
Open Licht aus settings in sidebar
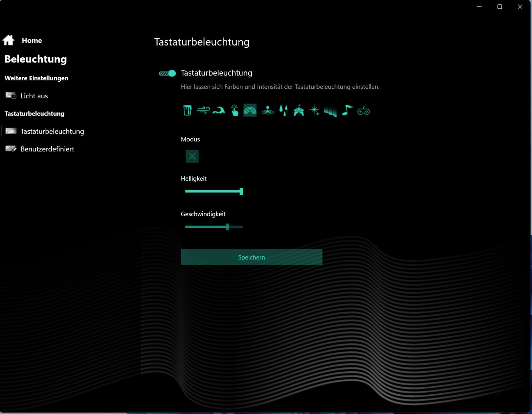click(34, 96)
